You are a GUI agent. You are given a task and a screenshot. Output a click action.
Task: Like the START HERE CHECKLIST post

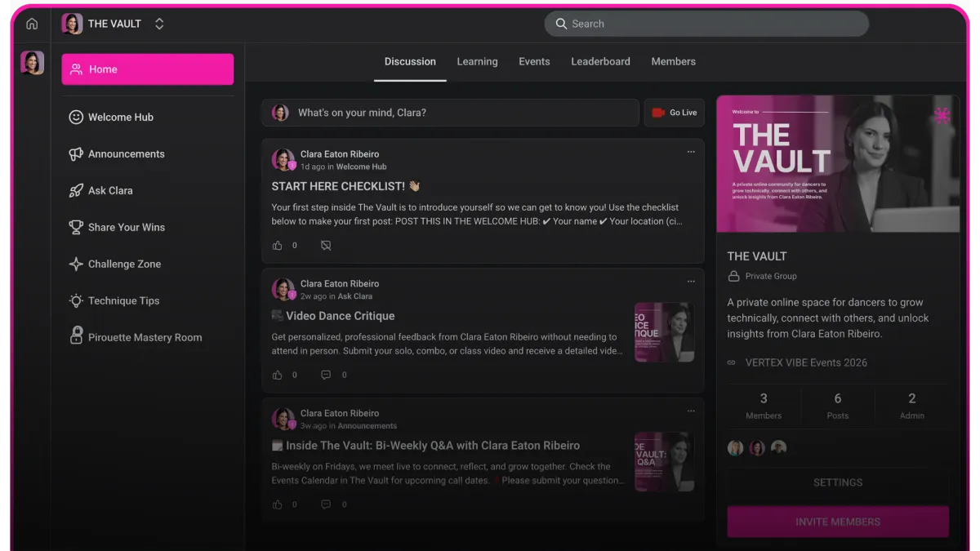pyautogui.click(x=278, y=245)
